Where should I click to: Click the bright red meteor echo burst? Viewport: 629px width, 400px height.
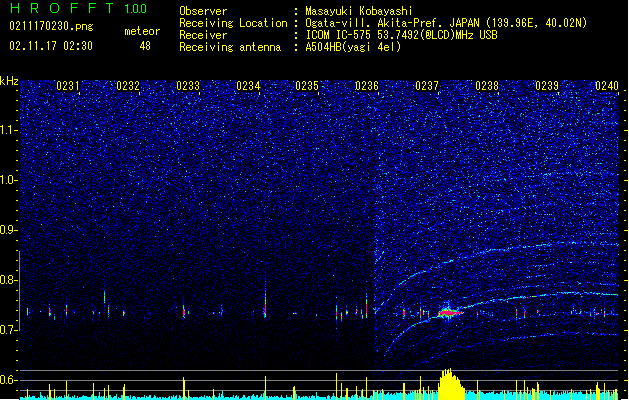click(448, 312)
